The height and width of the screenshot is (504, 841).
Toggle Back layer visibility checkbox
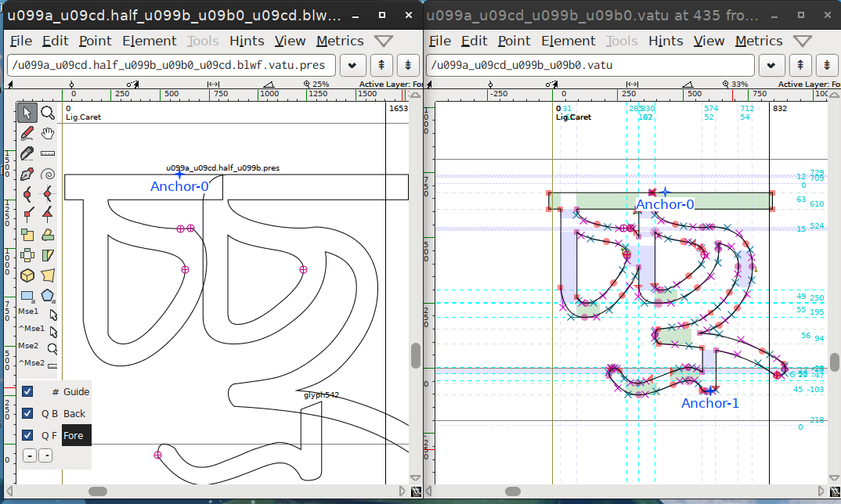pyautogui.click(x=27, y=413)
